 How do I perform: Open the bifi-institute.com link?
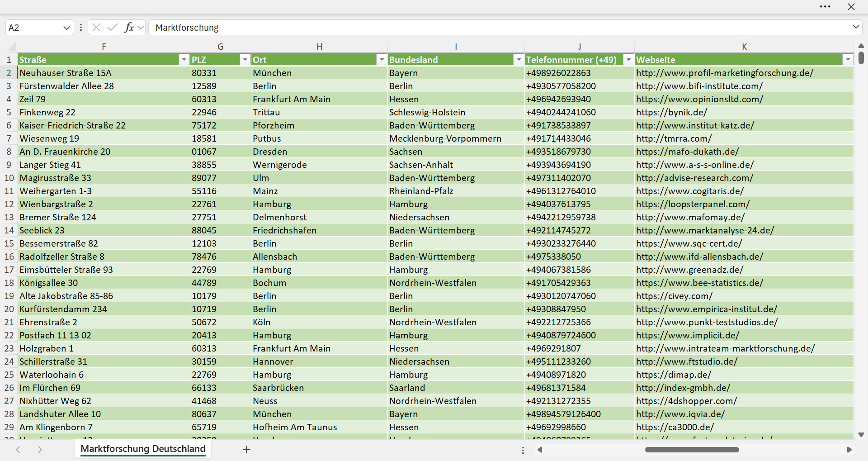[699, 86]
